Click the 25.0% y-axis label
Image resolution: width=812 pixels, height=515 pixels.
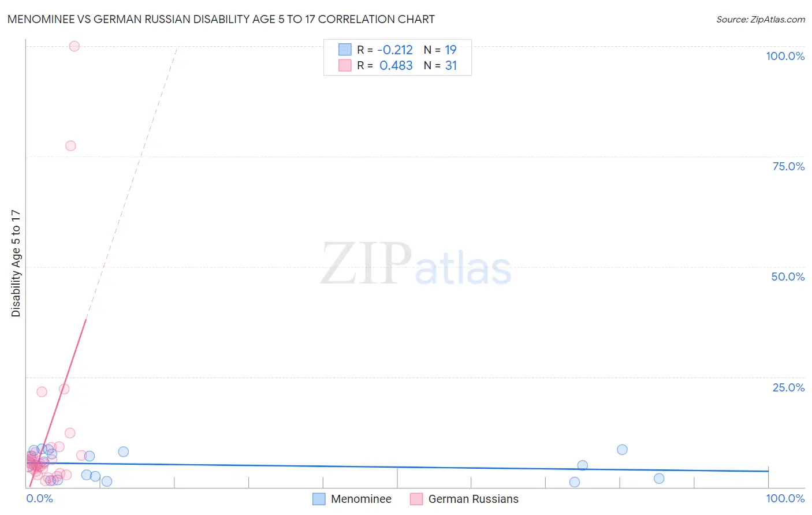[788, 387]
